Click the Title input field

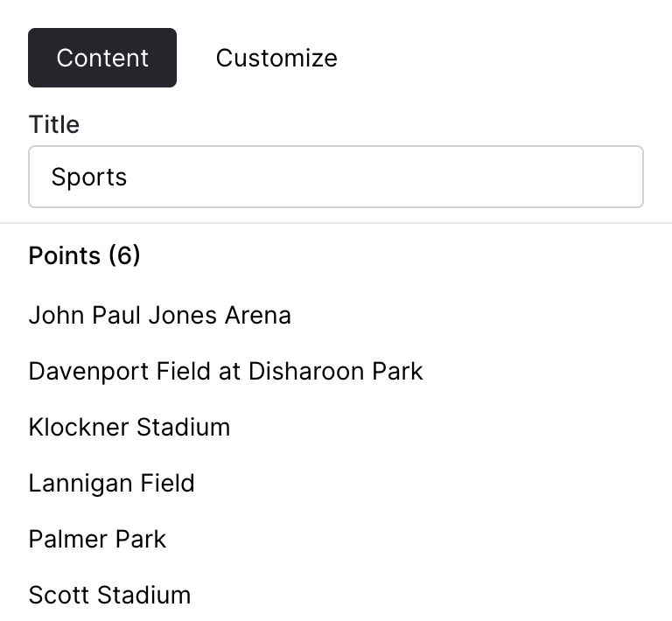tap(336, 177)
